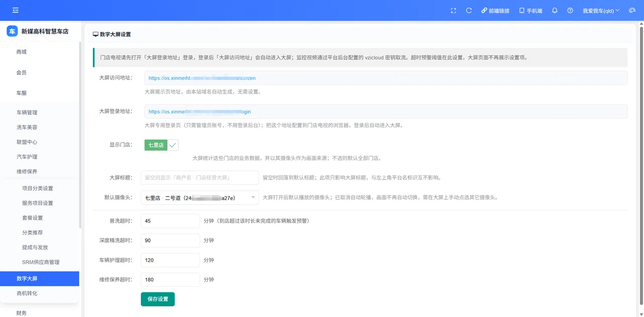The height and width of the screenshot is (317, 644).
Task: Open the 前端链接 link
Action: (x=496, y=11)
